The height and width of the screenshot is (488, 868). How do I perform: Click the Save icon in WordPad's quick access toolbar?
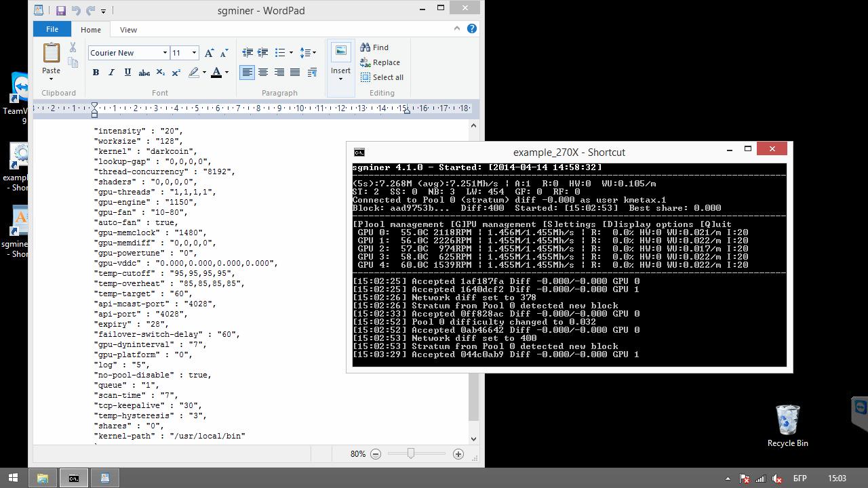(60, 11)
